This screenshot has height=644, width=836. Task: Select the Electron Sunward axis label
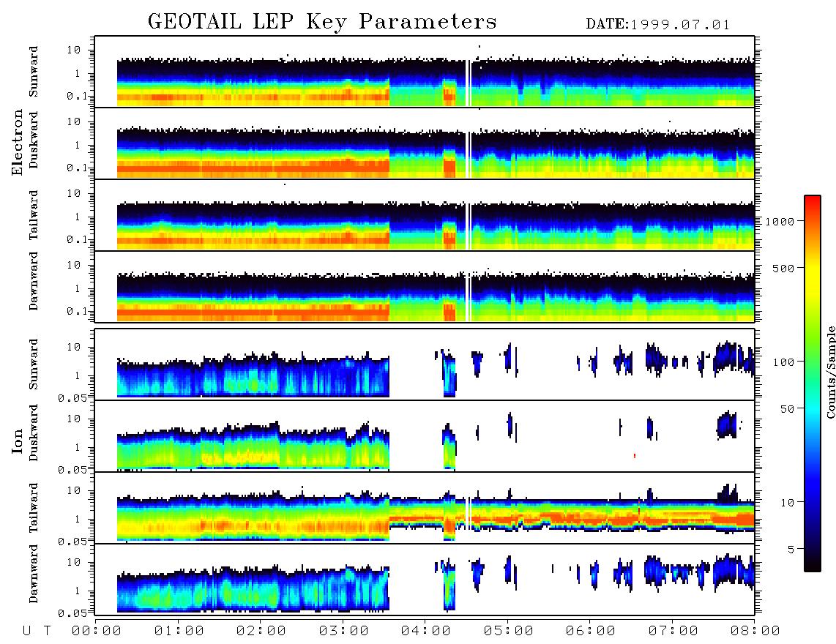pos(34,72)
